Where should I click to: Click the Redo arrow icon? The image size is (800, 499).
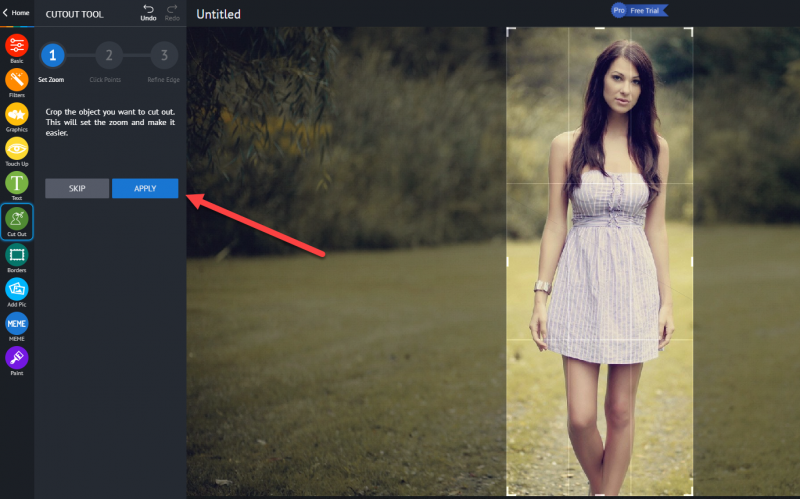coord(172,9)
